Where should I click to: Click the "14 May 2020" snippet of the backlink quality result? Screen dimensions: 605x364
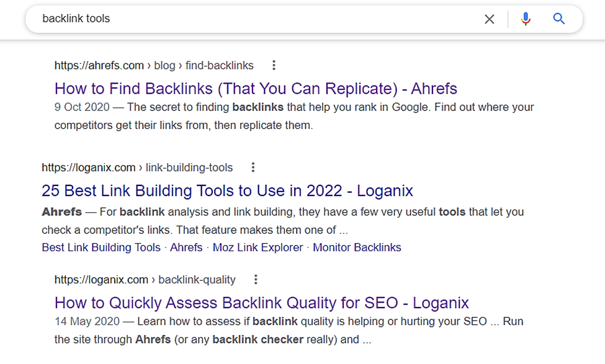pyautogui.click(x=87, y=322)
